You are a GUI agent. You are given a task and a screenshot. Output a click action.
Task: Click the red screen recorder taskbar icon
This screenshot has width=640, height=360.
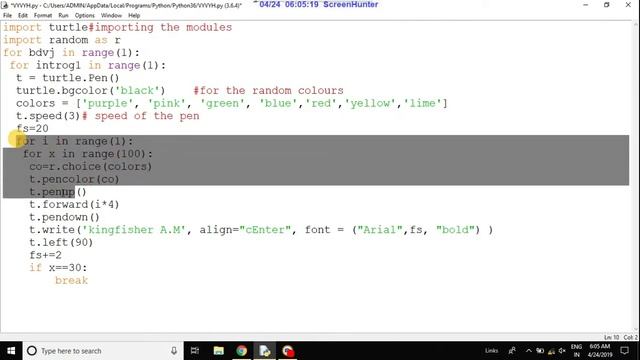(288, 351)
